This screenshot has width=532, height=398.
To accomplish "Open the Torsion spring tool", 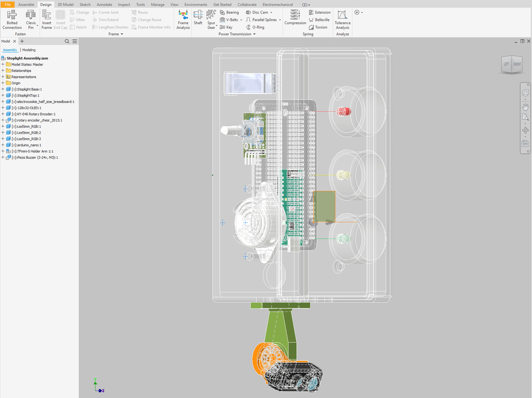I will (x=318, y=27).
